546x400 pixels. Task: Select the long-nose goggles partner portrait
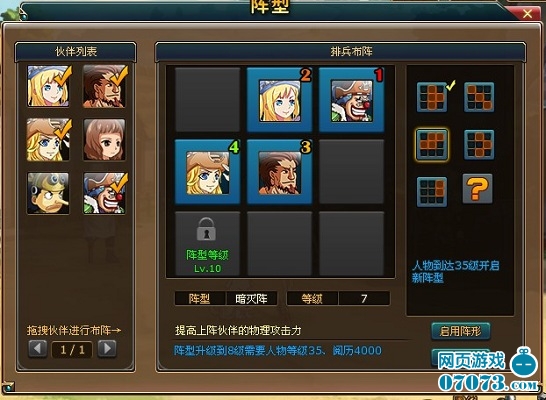coord(48,193)
